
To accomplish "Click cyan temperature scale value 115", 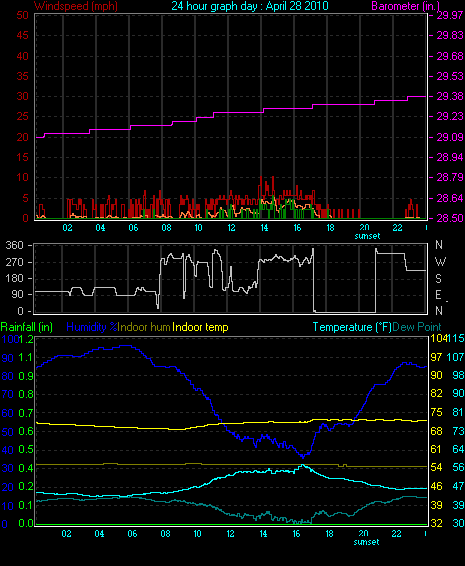I will click(x=456, y=338).
